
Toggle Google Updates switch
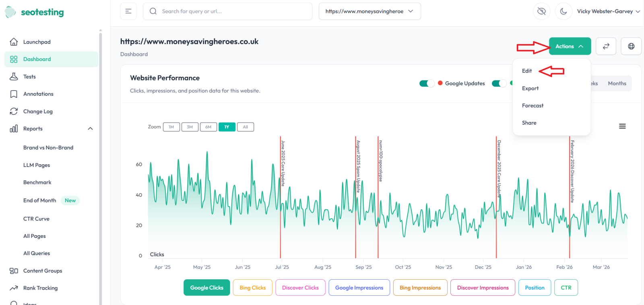pos(427,83)
